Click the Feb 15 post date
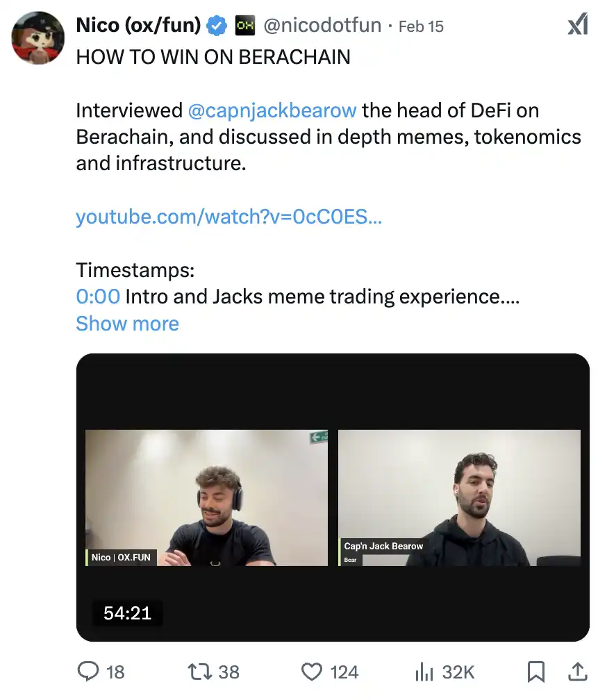The width and height of the screenshot is (607, 700). click(421, 26)
